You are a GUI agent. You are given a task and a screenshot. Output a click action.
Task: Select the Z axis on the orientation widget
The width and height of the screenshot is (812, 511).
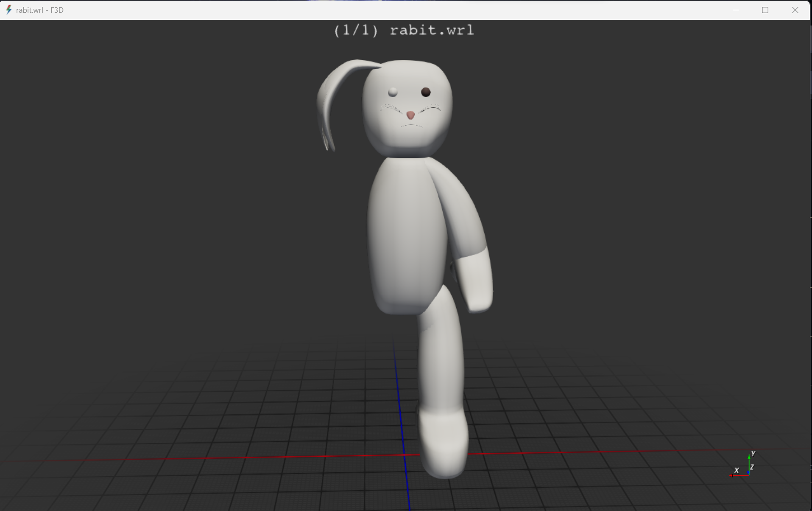click(x=752, y=467)
